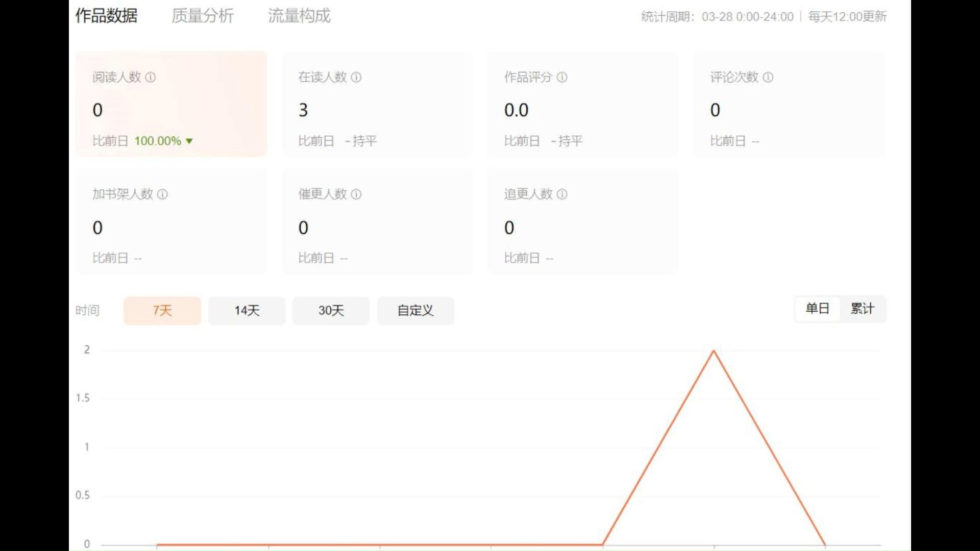The image size is (980, 551).
Task: Select the 7天 time range
Action: coord(162,310)
